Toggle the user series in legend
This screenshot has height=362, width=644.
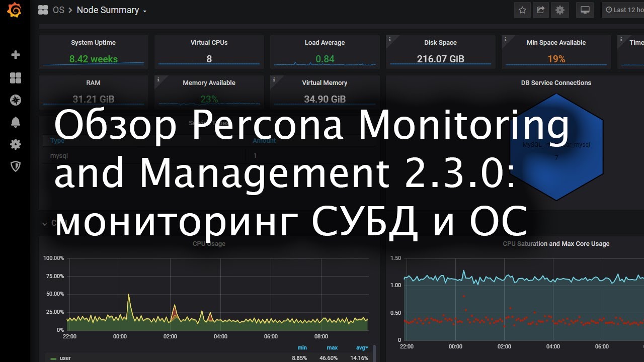click(65, 358)
